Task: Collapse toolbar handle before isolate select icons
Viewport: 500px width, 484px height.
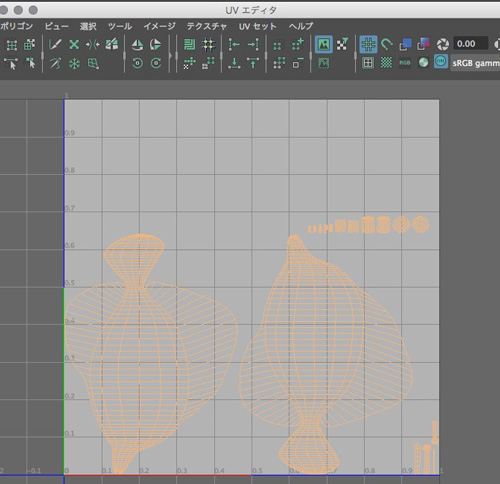Action: 266,54
